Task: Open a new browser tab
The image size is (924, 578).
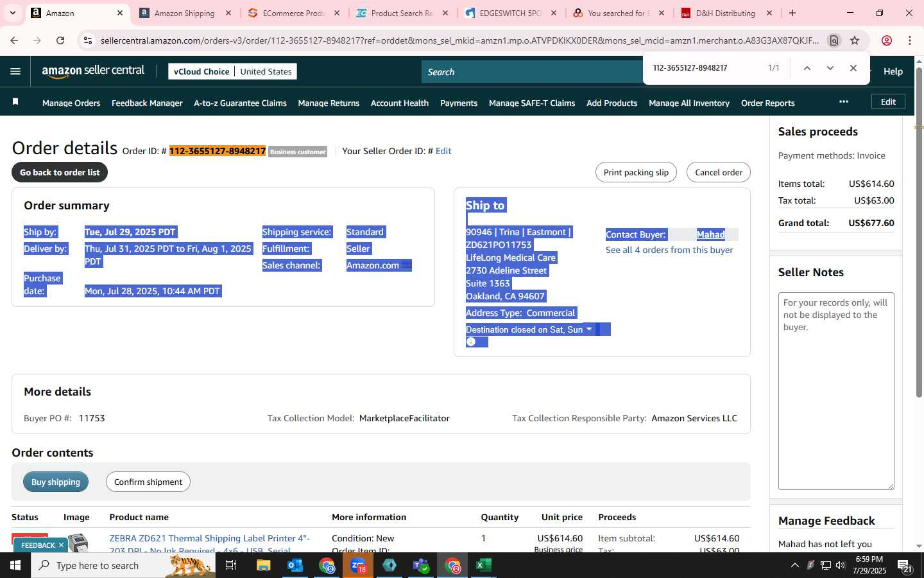Action: pos(792,13)
